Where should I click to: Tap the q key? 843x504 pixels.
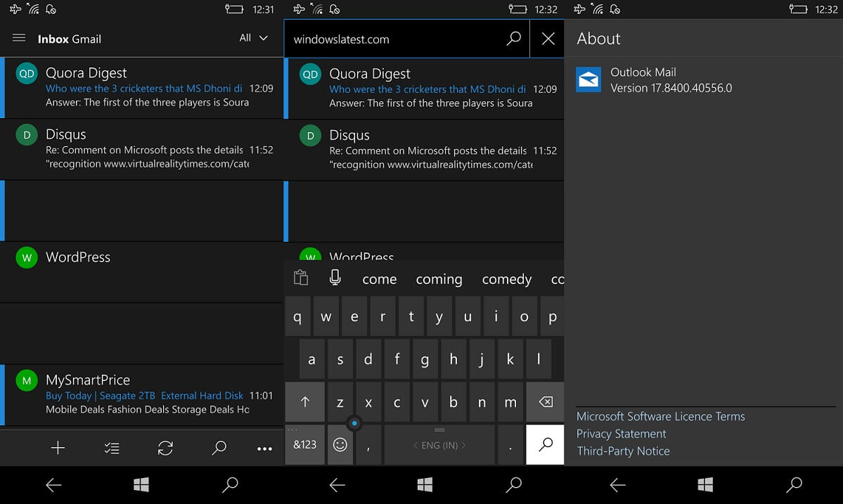coord(297,316)
